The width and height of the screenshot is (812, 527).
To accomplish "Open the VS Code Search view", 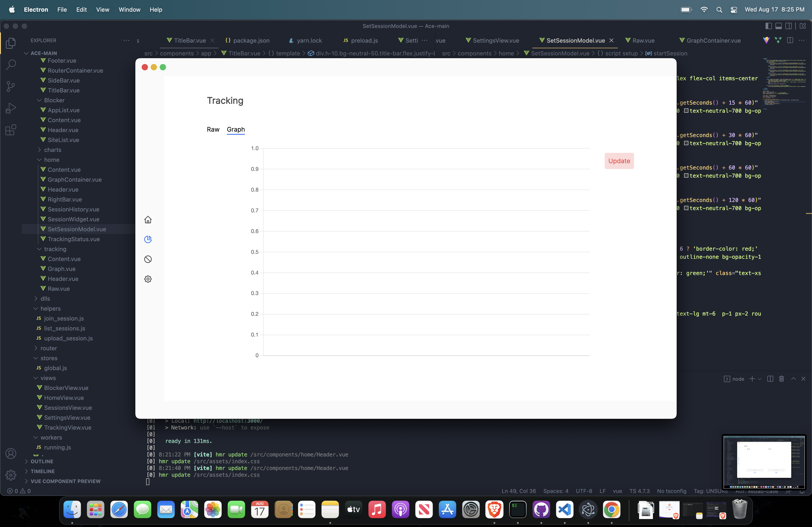I will pos(11,64).
